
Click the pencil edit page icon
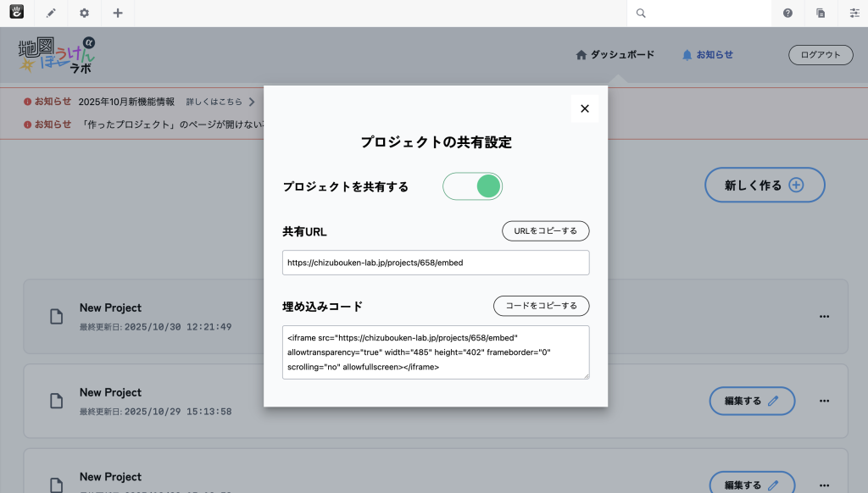(51, 13)
